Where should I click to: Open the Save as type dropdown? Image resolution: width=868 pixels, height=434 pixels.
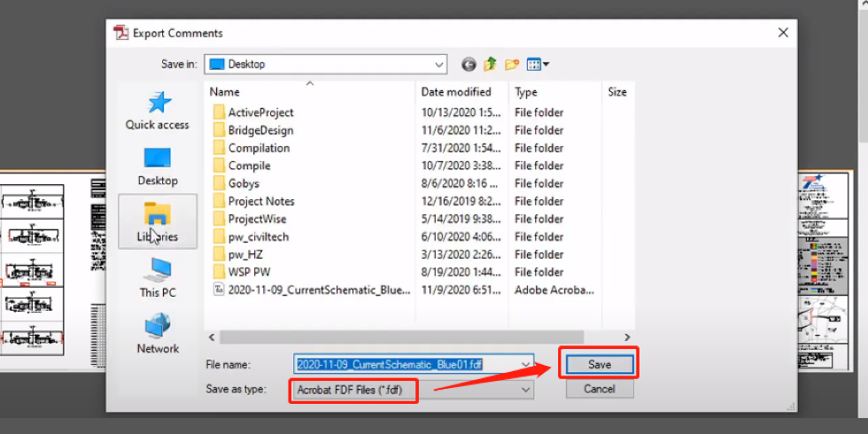(x=413, y=390)
